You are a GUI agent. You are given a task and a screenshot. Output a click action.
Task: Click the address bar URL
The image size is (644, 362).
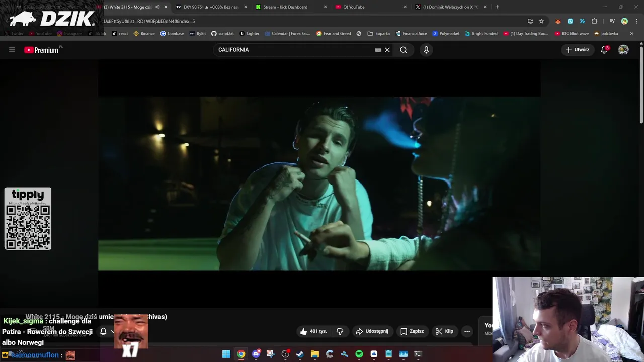[149, 21]
